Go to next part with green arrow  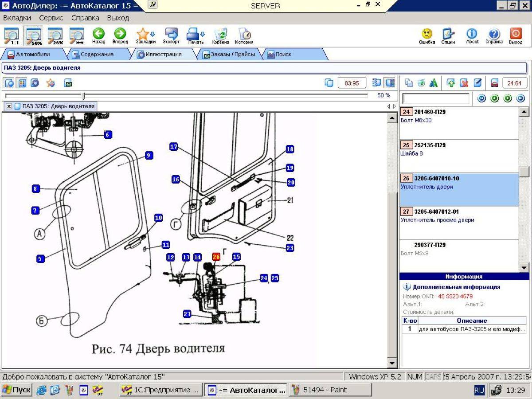click(x=508, y=98)
